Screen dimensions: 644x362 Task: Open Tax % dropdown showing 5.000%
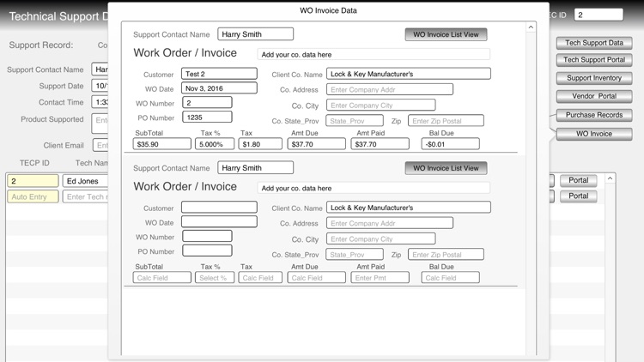coord(215,144)
